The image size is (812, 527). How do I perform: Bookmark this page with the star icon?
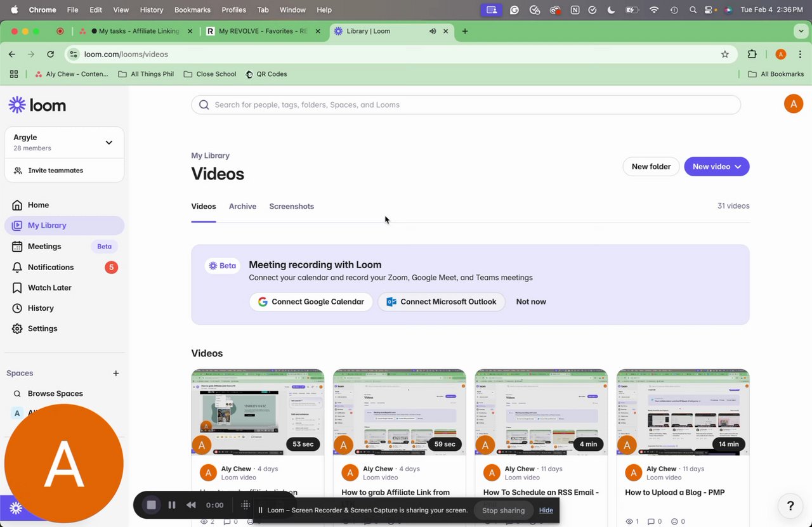point(725,54)
